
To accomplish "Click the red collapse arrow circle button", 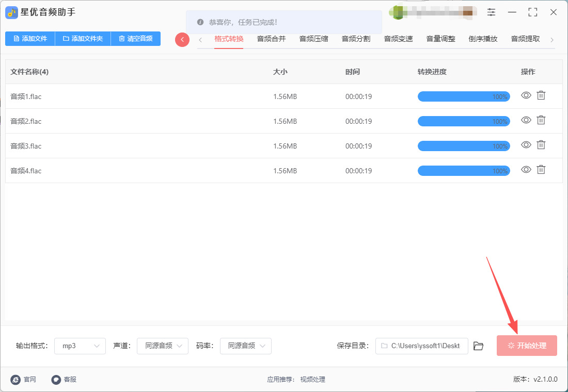I will (182, 40).
